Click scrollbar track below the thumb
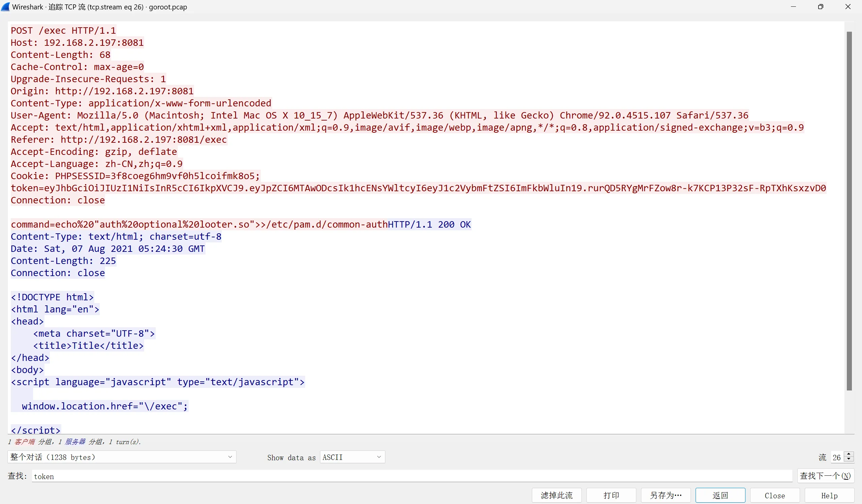The image size is (862, 504). pyautogui.click(x=849, y=412)
